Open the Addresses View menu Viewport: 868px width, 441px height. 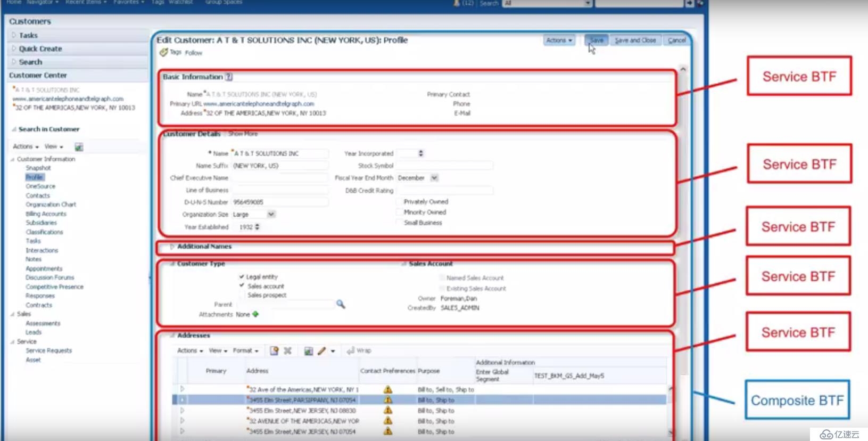click(x=218, y=350)
